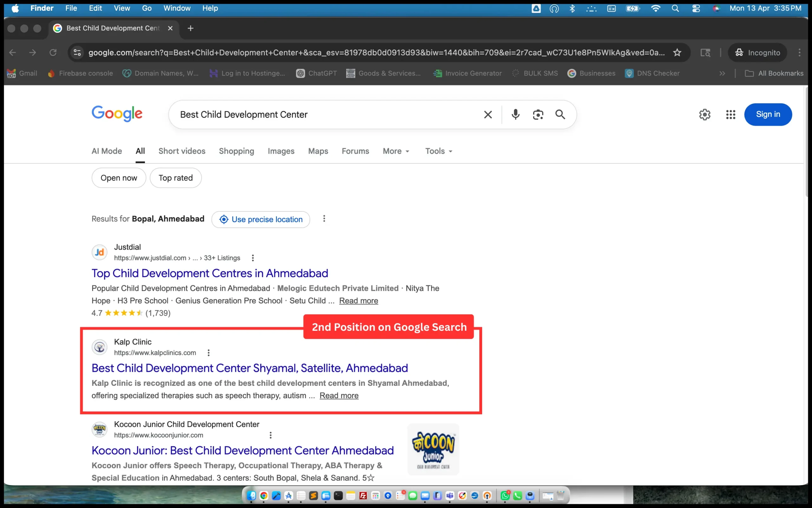Show hidden bookmarks with the double chevron

click(x=722, y=73)
